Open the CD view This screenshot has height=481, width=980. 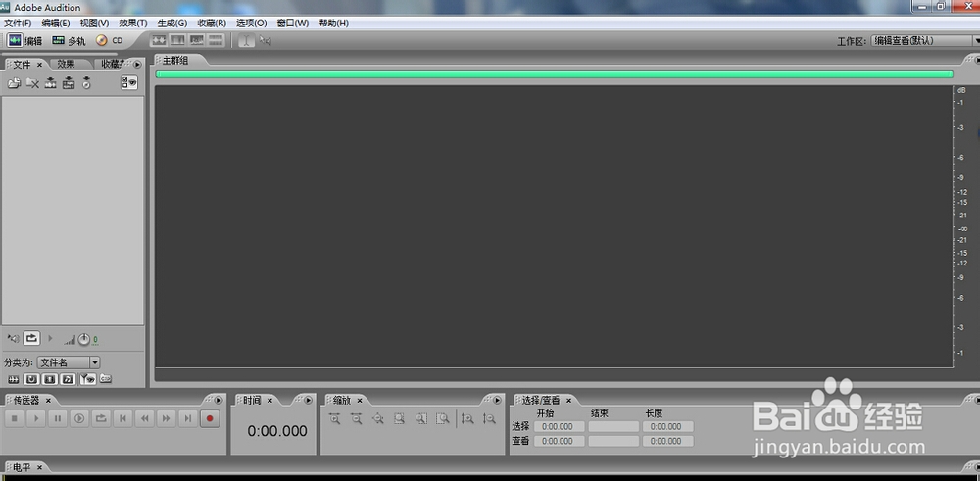[110, 40]
